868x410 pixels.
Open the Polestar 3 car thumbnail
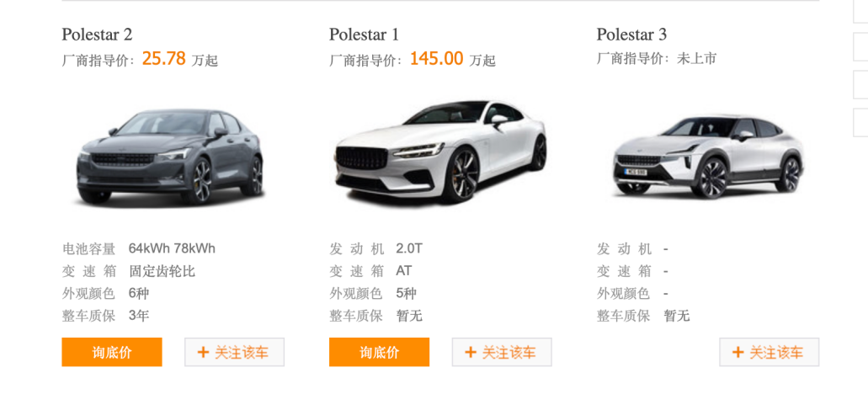pyautogui.click(x=708, y=157)
